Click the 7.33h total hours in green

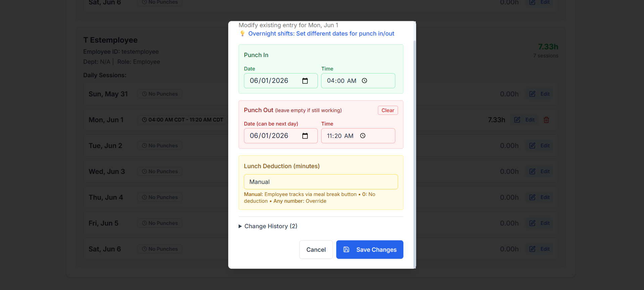click(548, 47)
